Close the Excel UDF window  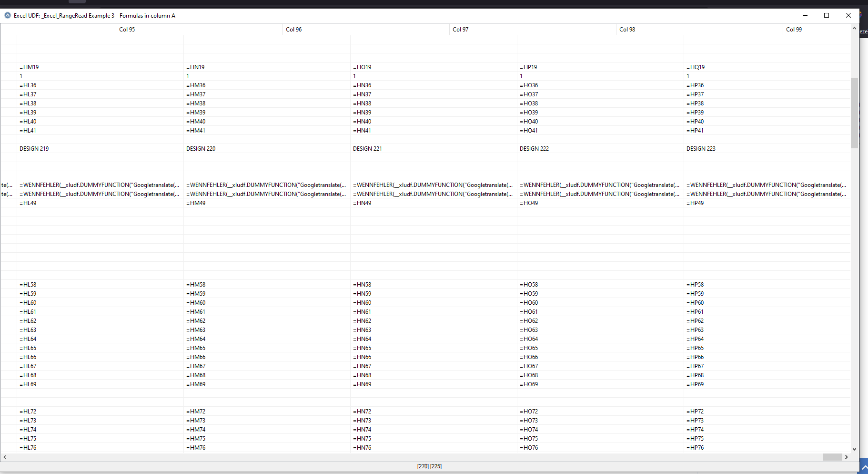(x=848, y=15)
